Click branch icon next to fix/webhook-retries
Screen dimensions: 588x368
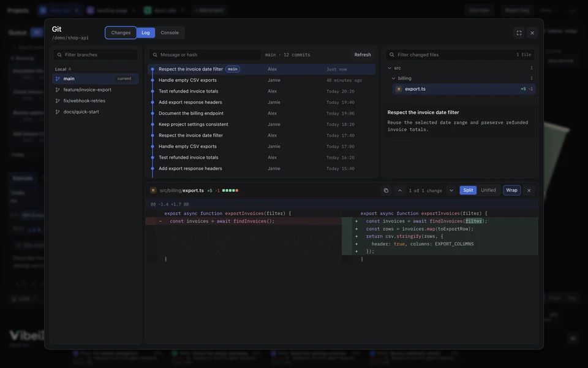pos(58,101)
